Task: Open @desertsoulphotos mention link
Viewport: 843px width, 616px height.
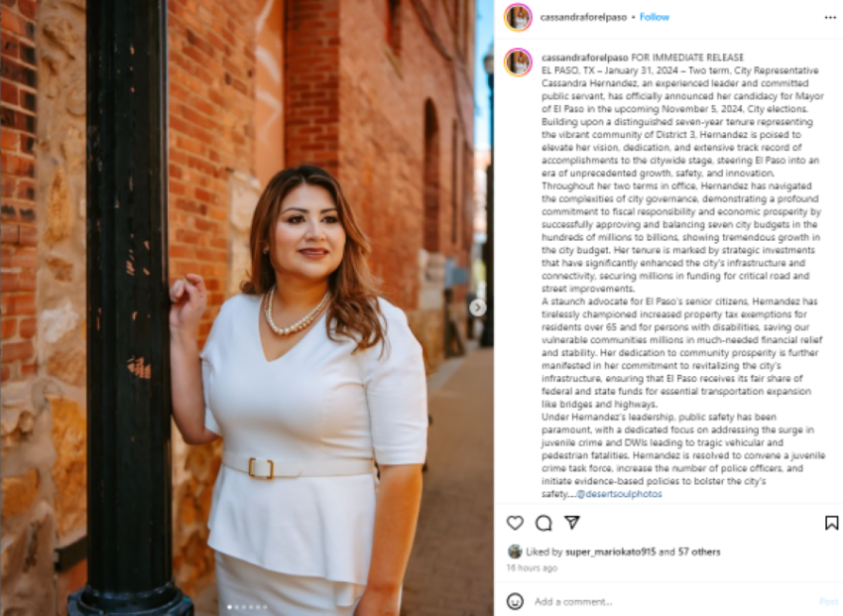Action: point(619,494)
